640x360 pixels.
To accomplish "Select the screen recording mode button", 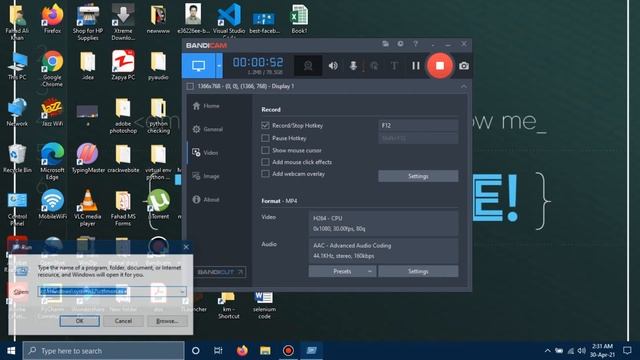I will [x=198, y=66].
